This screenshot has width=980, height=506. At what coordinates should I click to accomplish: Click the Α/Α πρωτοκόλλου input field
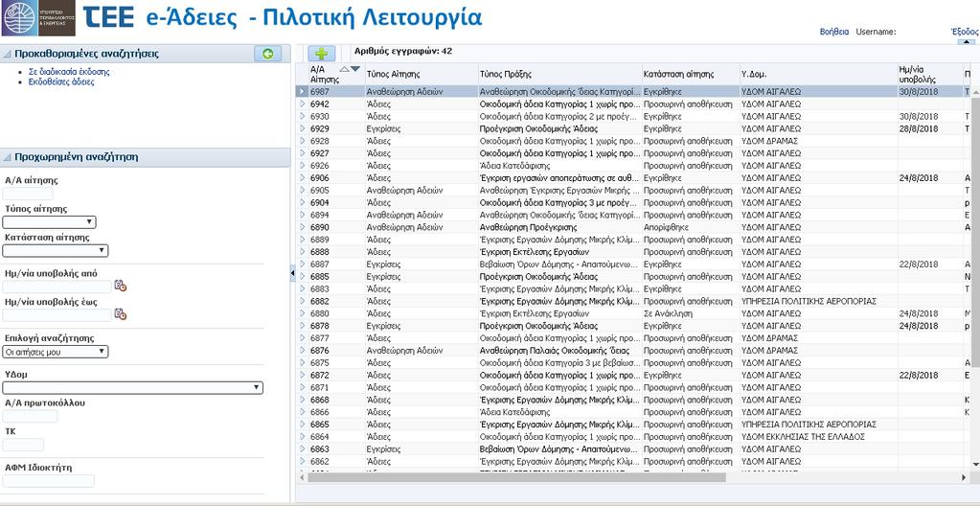[x=30, y=416]
